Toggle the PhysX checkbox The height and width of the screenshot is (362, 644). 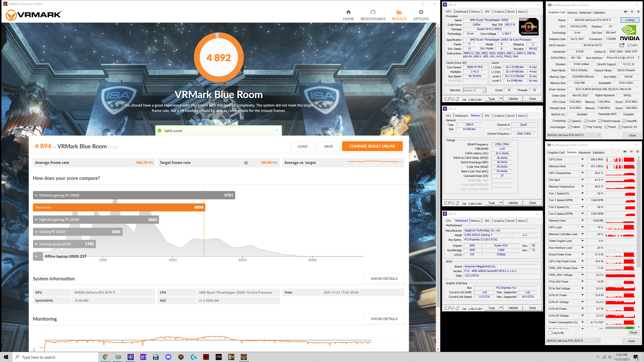pyautogui.click(x=606, y=127)
